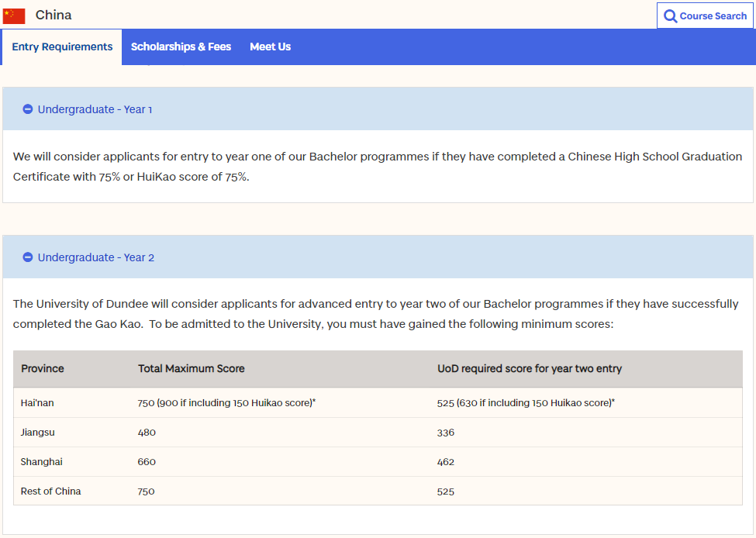The image size is (756, 538).
Task: Open the Course Search button
Action: coord(705,16)
